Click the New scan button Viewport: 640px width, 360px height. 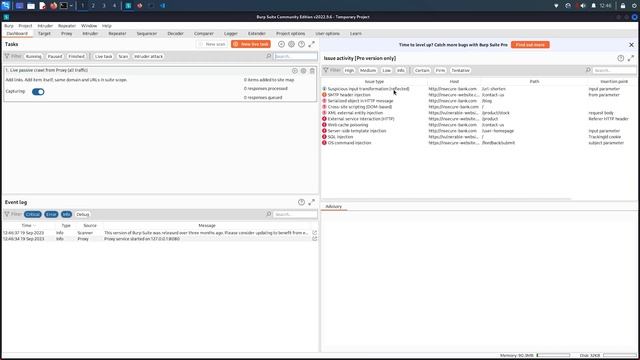click(212, 44)
